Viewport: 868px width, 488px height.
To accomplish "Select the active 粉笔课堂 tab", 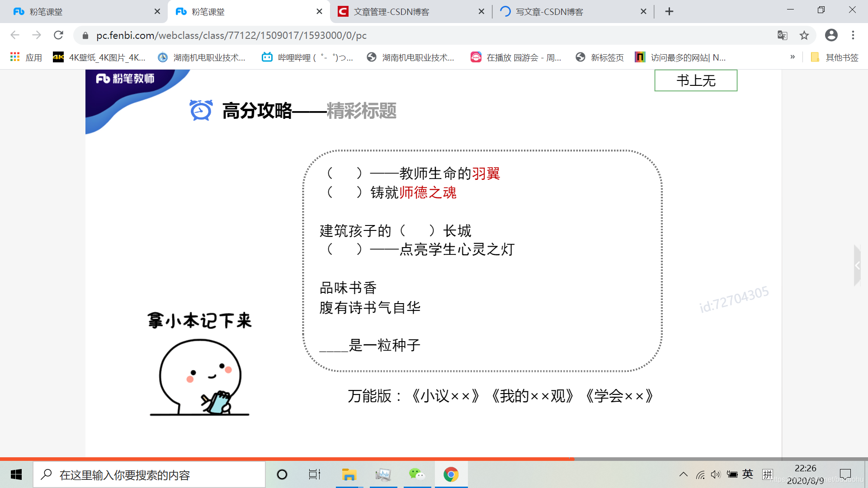I will tap(249, 12).
